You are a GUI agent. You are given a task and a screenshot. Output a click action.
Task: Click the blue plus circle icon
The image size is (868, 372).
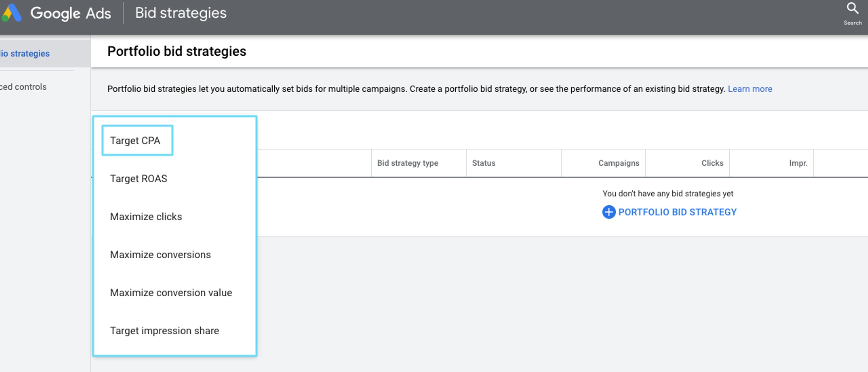click(x=609, y=212)
